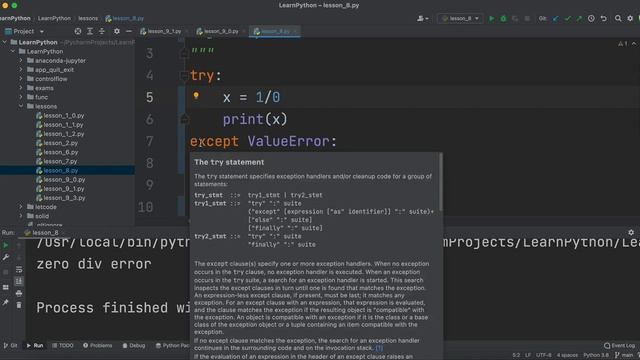Viewport: 640px width, 360px height.
Task: Rerun lesson_8 in Run panel
Action: 6,245
